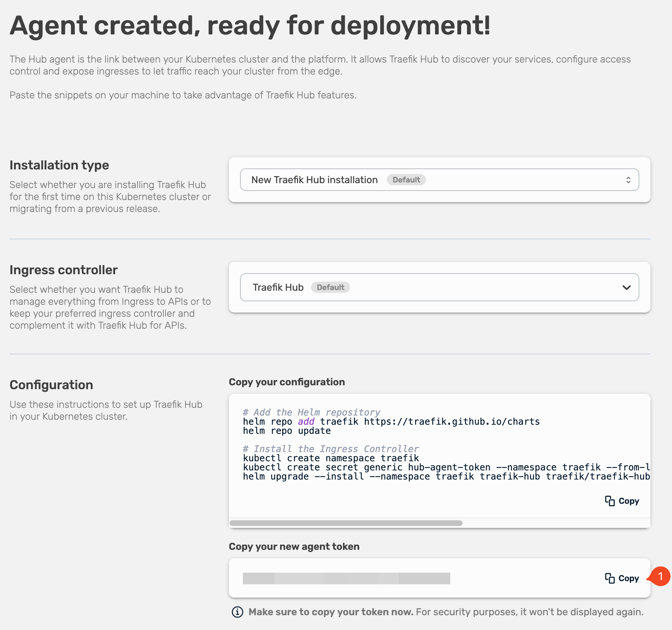Click the Install the Ingress Controller comment
Screen dimensions: 672x630
click(331, 449)
